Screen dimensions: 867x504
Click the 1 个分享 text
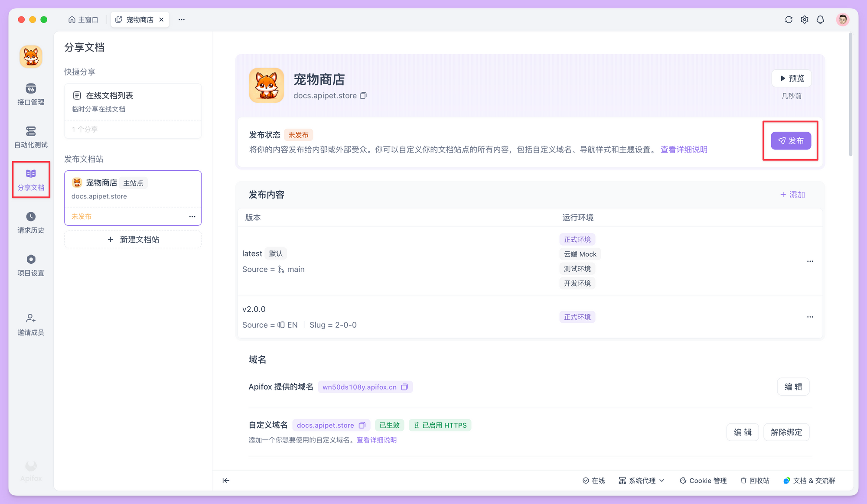pyautogui.click(x=85, y=129)
